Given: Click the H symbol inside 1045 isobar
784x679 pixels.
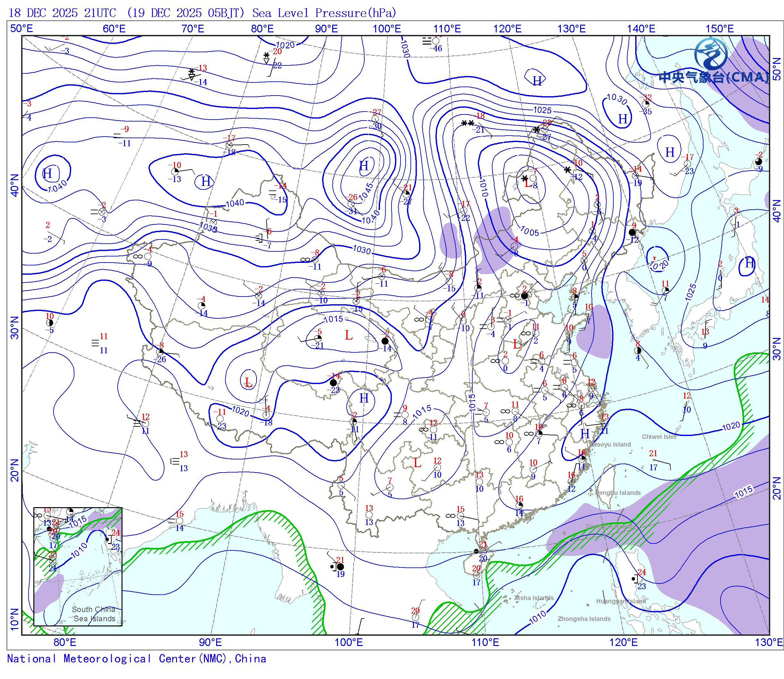Looking at the screenshot, I should click(x=364, y=165).
